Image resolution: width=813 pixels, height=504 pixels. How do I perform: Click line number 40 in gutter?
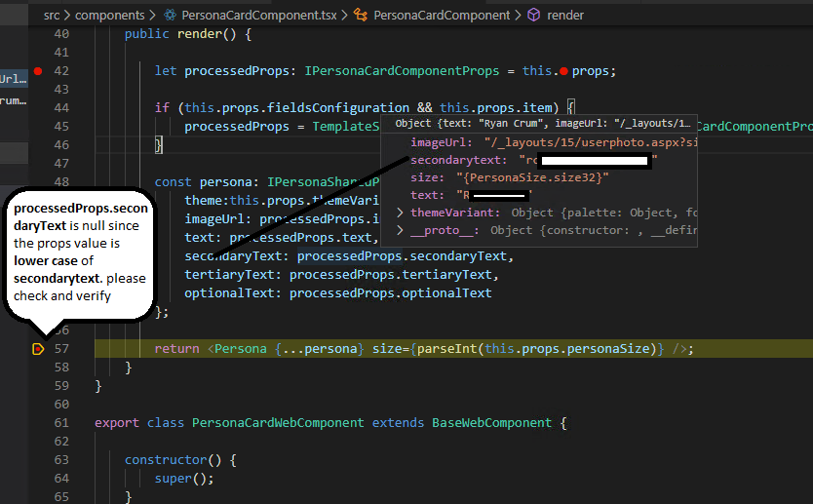click(61, 34)
